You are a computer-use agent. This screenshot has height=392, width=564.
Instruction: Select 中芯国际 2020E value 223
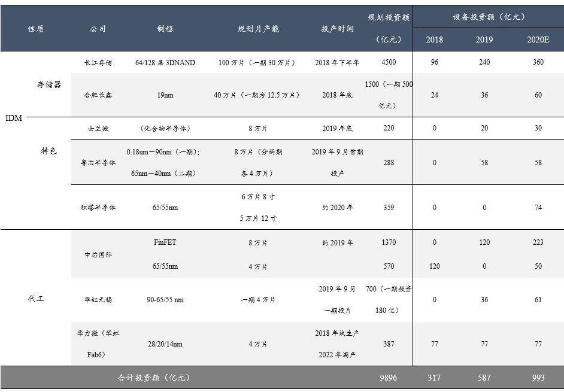point(538,242)
